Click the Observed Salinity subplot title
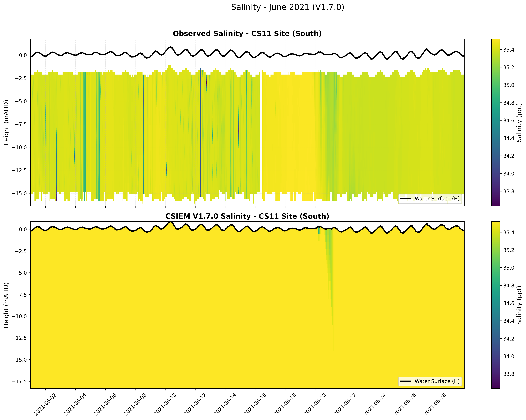Viewport: 526px width, 420px height. click(x=247, y=34)
